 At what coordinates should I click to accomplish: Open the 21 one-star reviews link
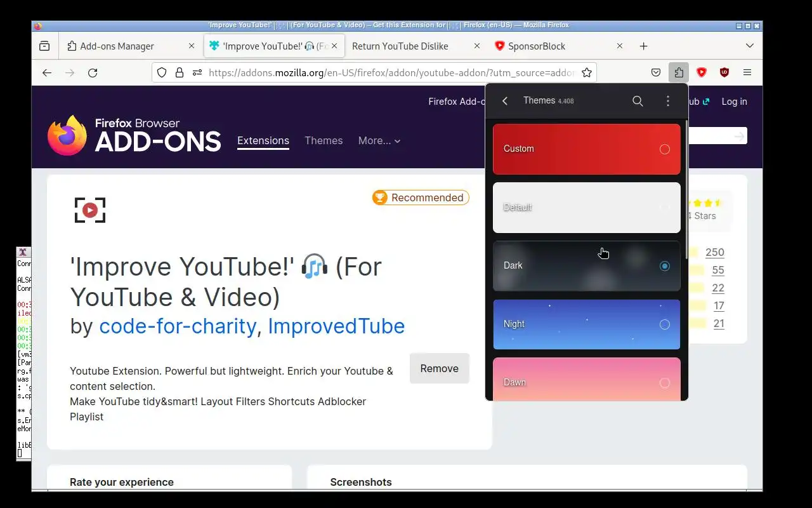click(719, 323)
